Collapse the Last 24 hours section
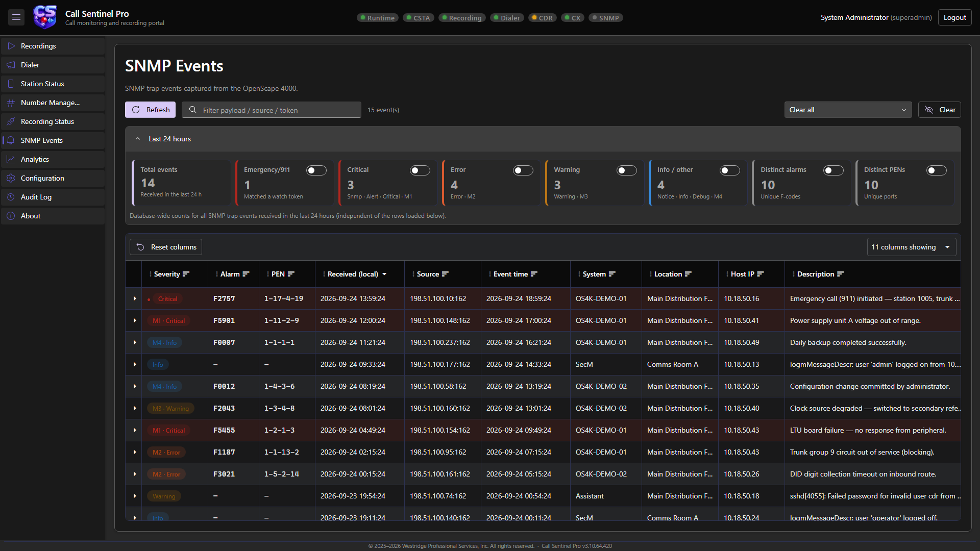The width and height of the screenshot is (980, 551). 138,139
